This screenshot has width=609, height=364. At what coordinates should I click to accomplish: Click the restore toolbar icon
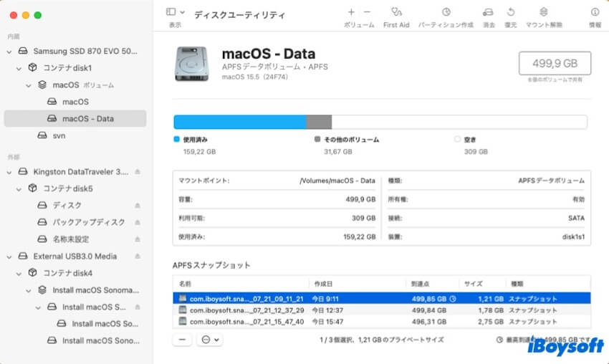(x=511, y=12)
